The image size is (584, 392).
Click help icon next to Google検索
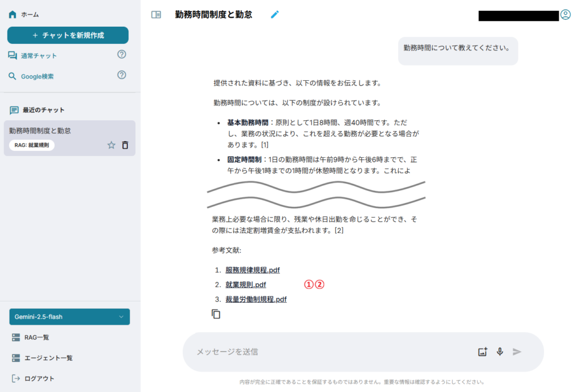(x=121, y=75)
